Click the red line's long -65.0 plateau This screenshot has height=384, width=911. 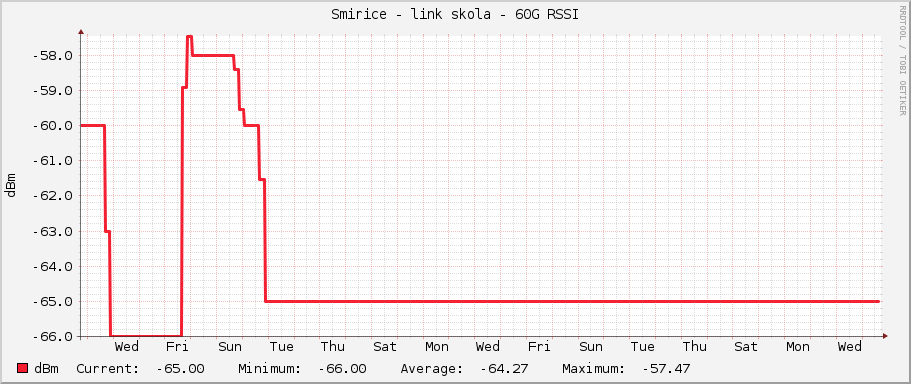click(572, 301)
